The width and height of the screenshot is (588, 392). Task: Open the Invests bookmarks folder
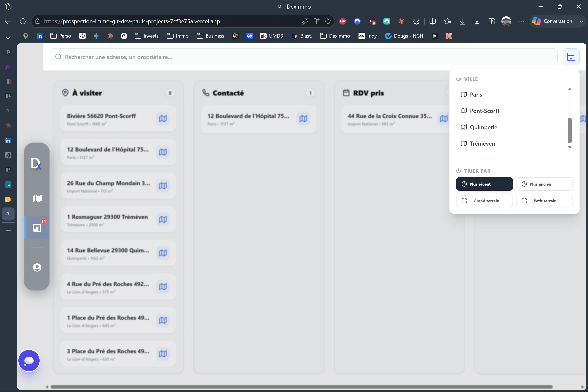click(147, 36)
